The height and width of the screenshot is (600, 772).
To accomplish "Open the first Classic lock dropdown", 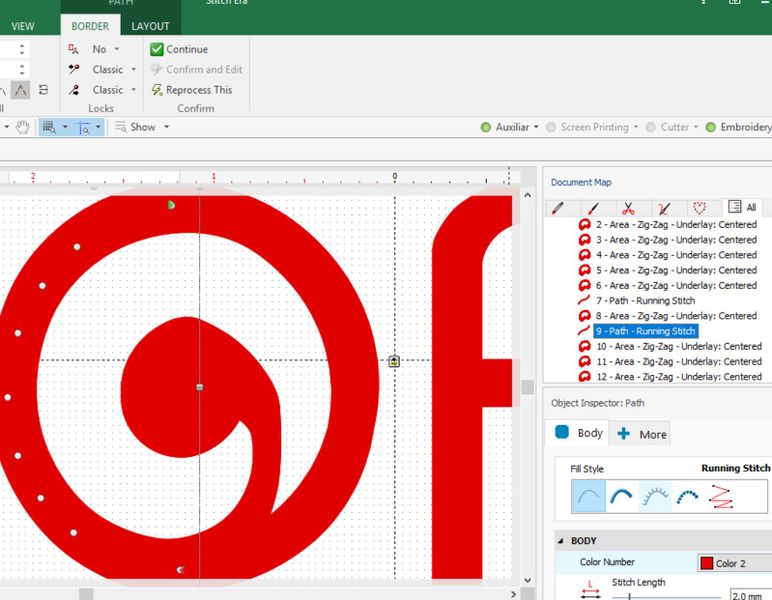I will pos(133,69).
